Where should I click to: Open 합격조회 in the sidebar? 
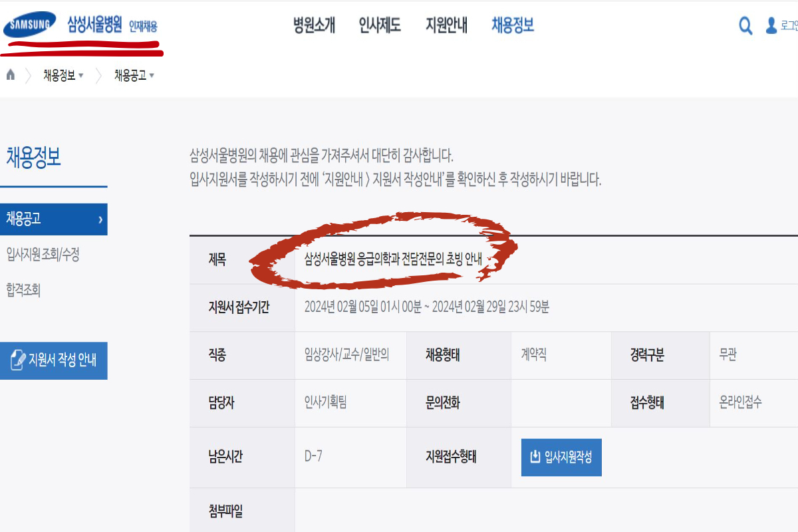(x=23, y=290)
